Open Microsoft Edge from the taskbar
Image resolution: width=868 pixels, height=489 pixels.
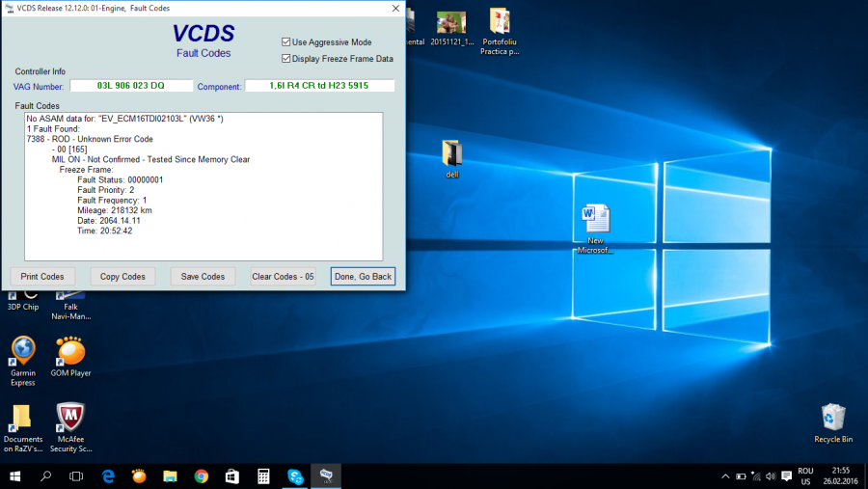109,476
